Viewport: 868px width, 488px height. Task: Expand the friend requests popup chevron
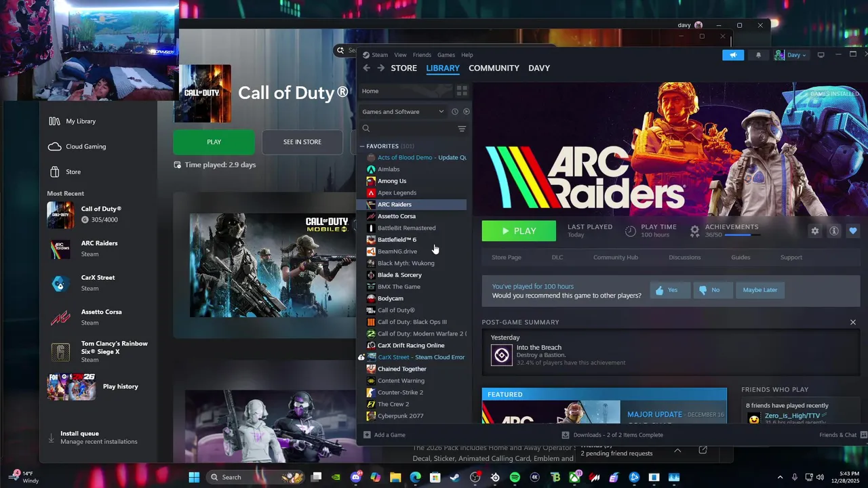(x=677, y=450)
